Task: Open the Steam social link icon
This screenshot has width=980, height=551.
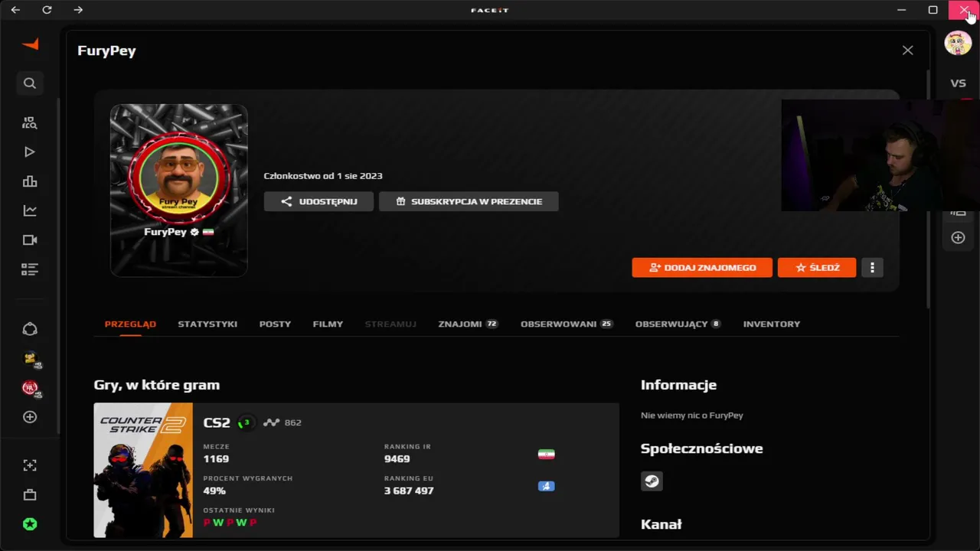Action: [652, 481]
